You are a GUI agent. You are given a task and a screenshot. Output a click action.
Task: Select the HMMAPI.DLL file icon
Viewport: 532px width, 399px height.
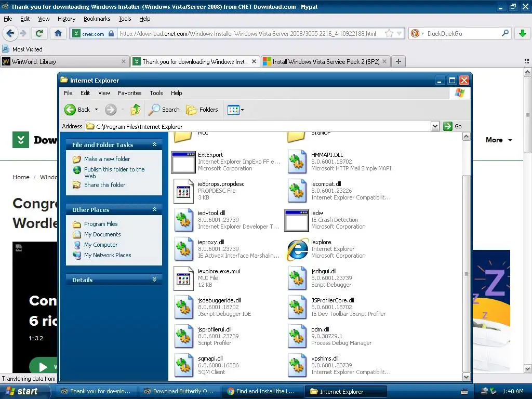point(297,162)
